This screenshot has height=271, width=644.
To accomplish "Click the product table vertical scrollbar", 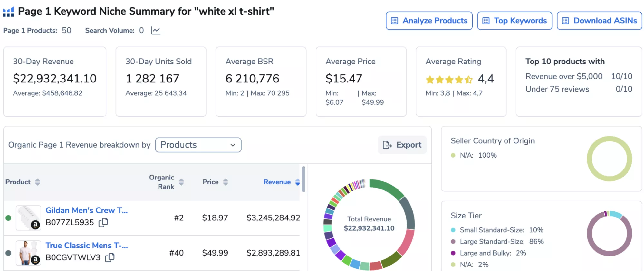I will coord(303,179).
